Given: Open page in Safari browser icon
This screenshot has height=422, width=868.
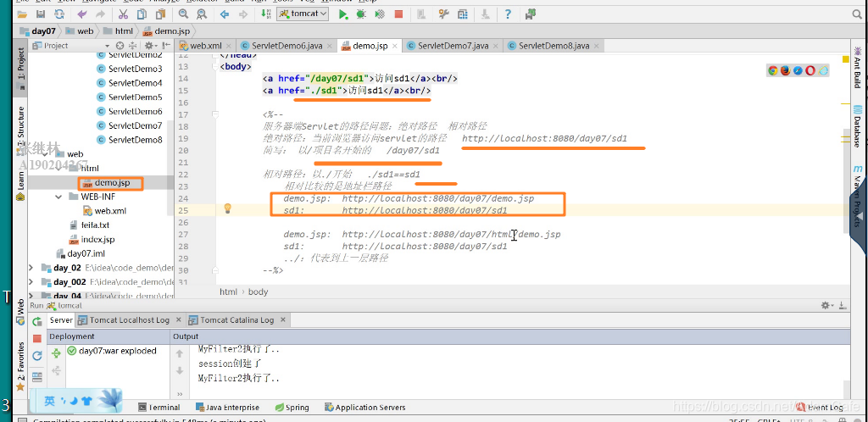Looking at the screenshot, I should (x=798, y=70).
